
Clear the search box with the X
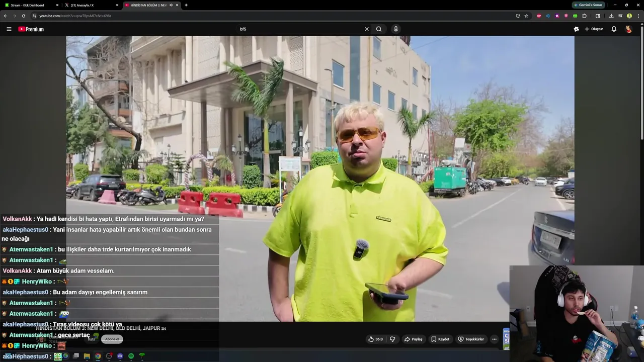(x=367, y=29)
